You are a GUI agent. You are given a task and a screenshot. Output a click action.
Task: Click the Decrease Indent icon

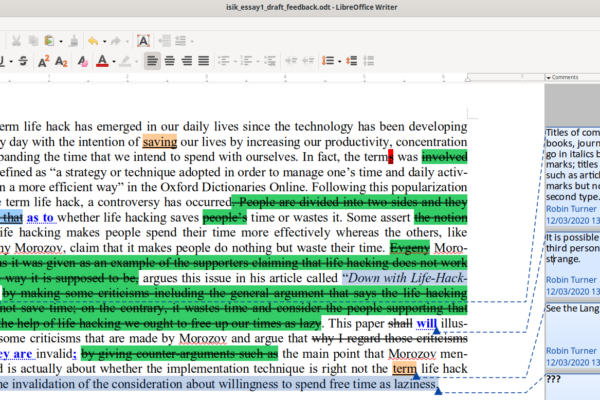pos(308,61)
